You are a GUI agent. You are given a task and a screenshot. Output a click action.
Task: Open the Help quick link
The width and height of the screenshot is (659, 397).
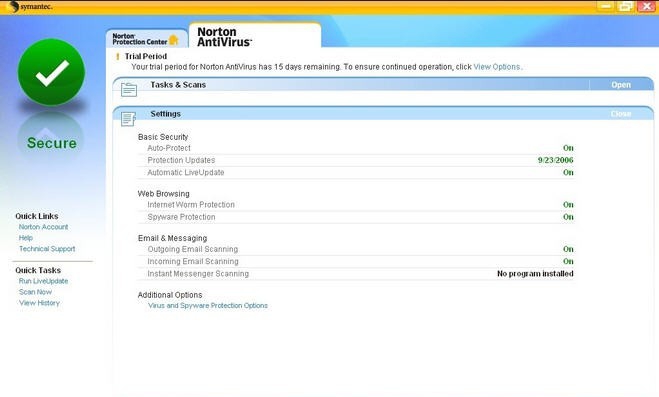pos(26,238)
